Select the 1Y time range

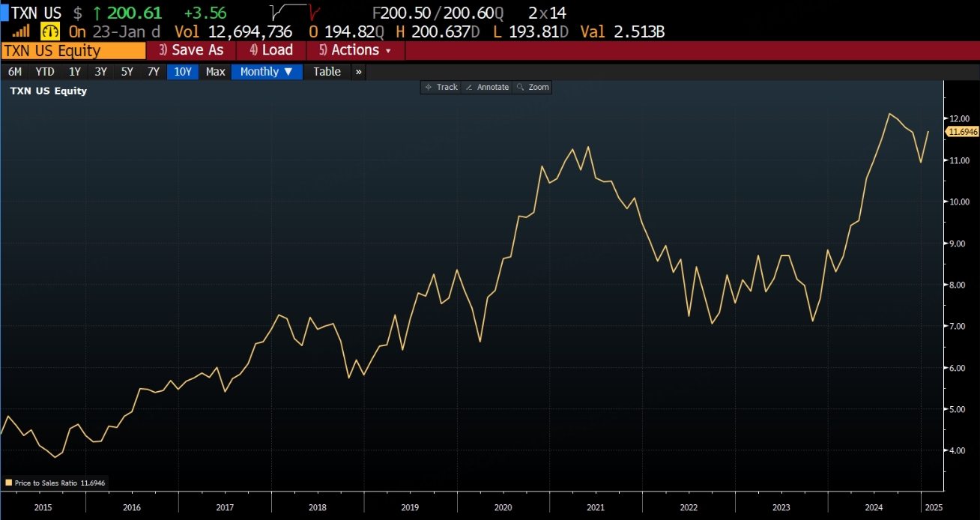[75, 72]
